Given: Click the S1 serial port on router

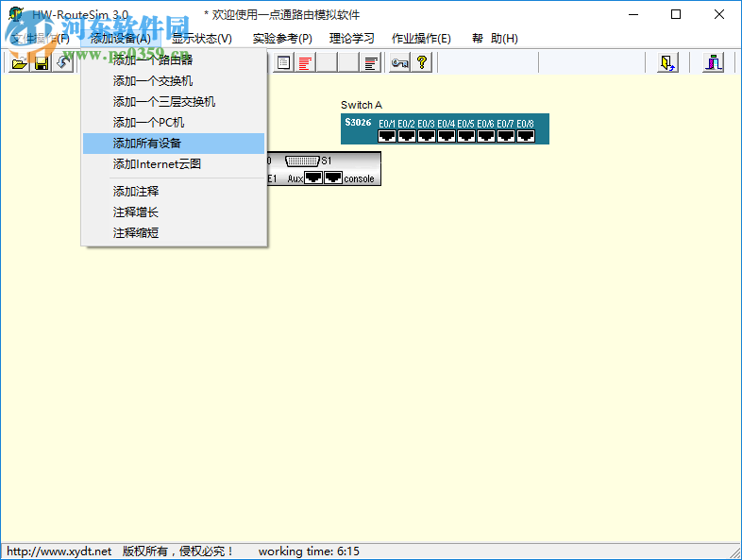Looking at the screenshot, I should 302,161.
